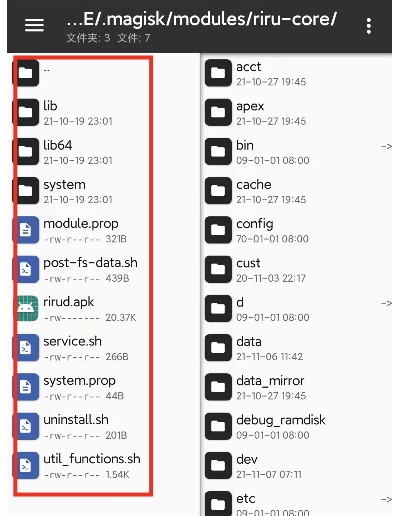Tap the rirud.apk Android icon
This screenshot has height=516, width=403.
tap(27, 308)
